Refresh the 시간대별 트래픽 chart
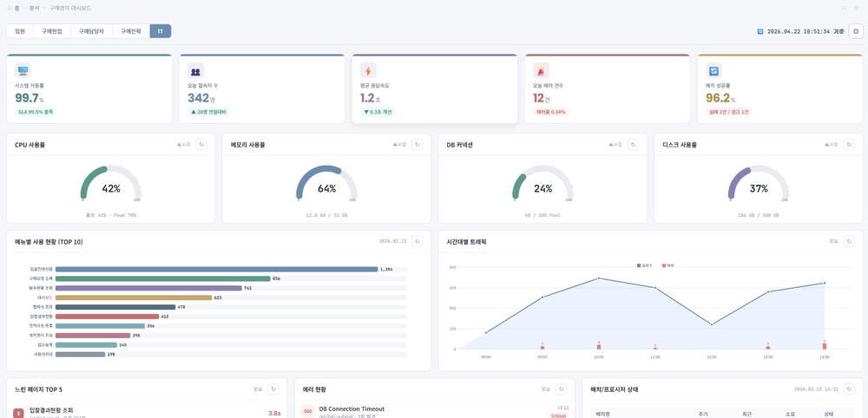Image resolution: width=868 pixels, height=418 pixels. point(849,241)
